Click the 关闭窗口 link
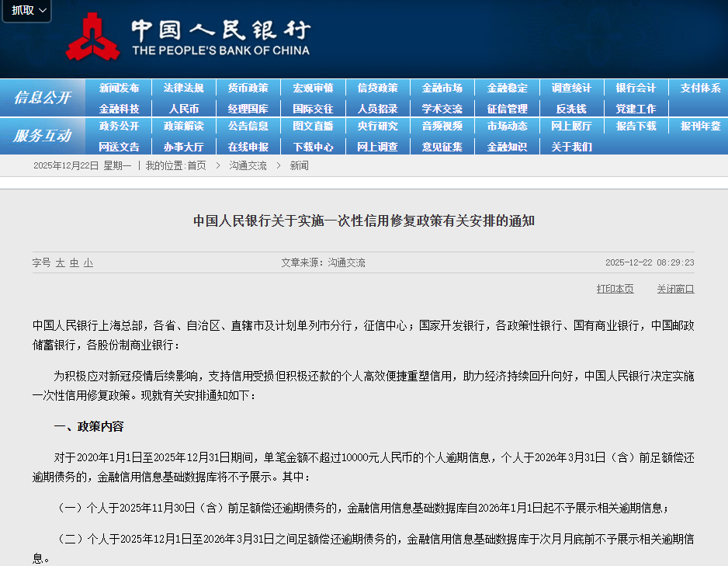 [x=675, y=289]
